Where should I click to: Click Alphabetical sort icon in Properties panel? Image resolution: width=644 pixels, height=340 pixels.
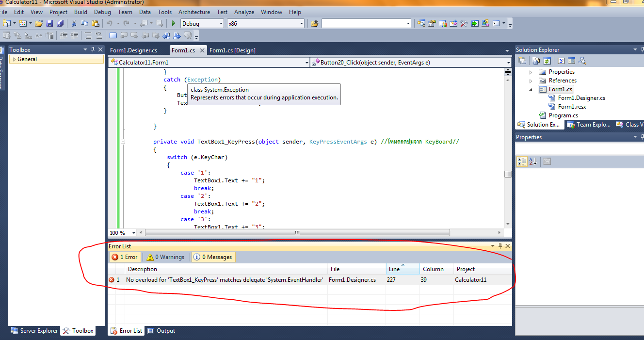pyautogui.click(x=533, y=162)
